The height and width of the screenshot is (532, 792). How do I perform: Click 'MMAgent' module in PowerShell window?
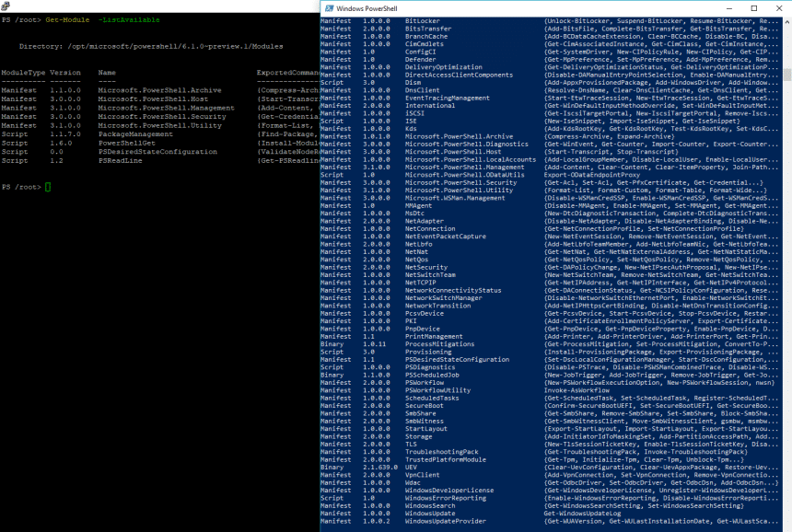point(418,205)
